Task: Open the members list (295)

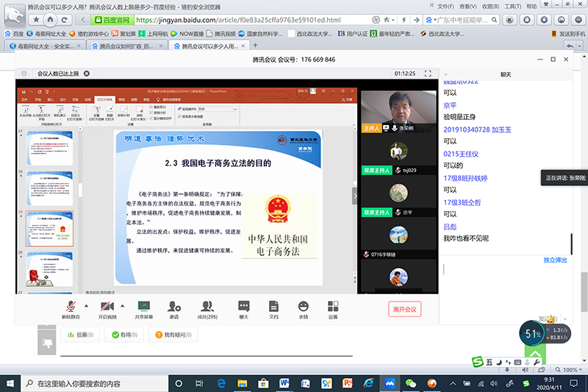Action: (207, 308)
